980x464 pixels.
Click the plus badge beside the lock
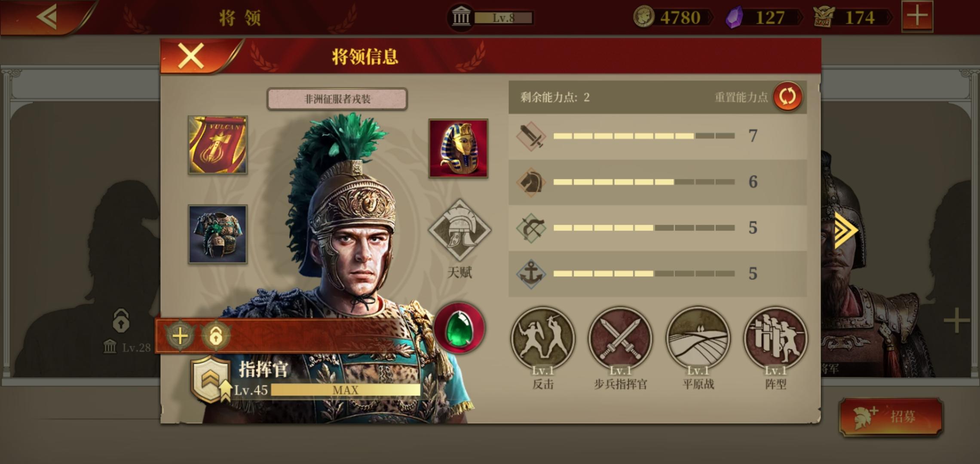(x=180, y=336)
